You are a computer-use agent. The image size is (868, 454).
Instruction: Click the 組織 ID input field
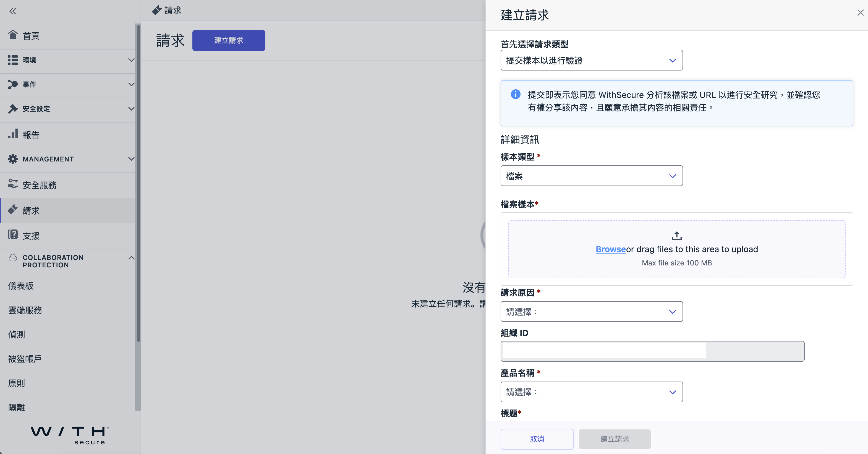pyautogui.click(x=652, y=351)
